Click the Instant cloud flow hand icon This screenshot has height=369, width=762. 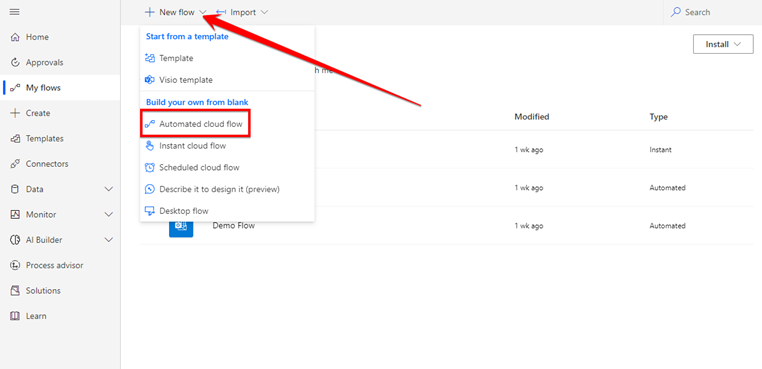click(150, 145)
